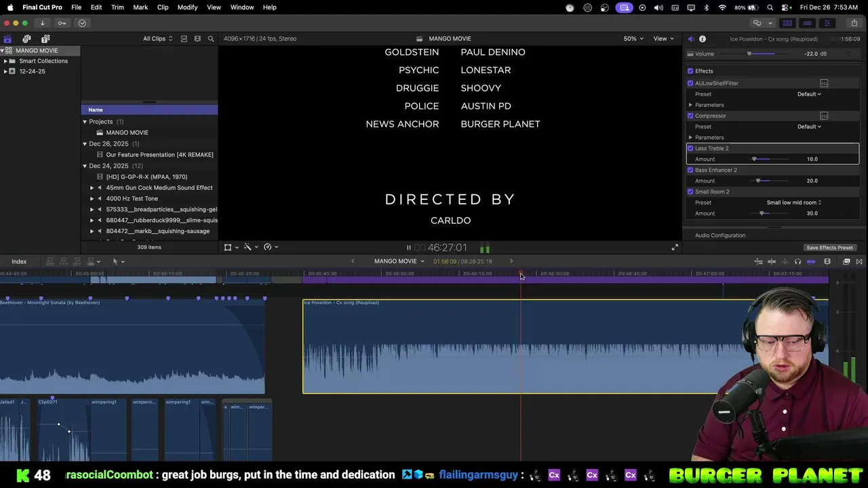Open the timeline Index
868x488 pixels.
19,262
